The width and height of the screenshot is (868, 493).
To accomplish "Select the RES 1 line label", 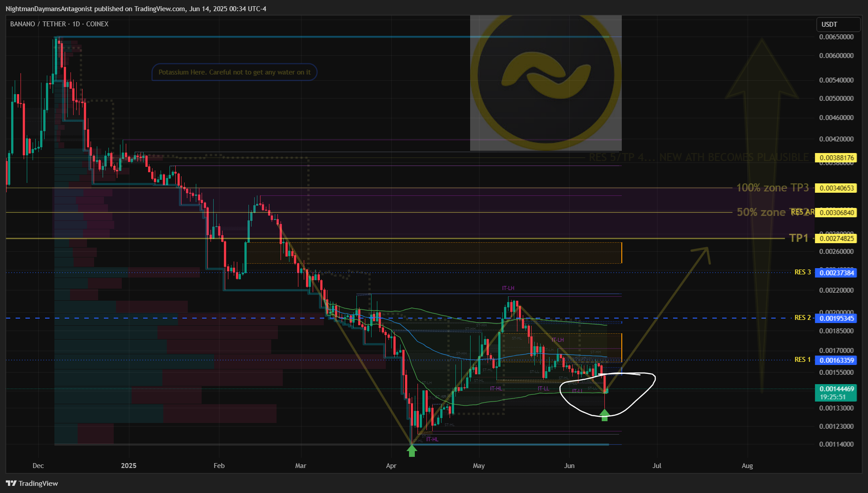I will [803, 360].
